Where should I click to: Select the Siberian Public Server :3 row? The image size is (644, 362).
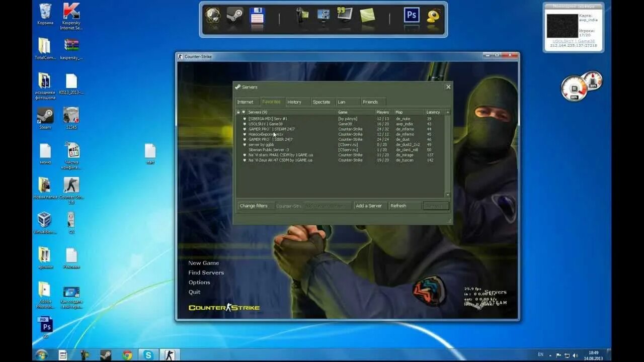coord(340,150)
